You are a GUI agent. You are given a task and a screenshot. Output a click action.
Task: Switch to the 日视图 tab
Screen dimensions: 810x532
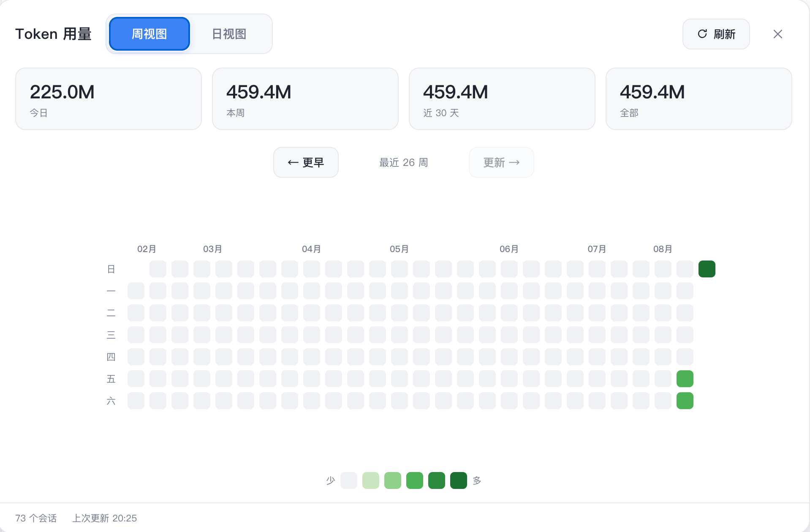(229, 34)
